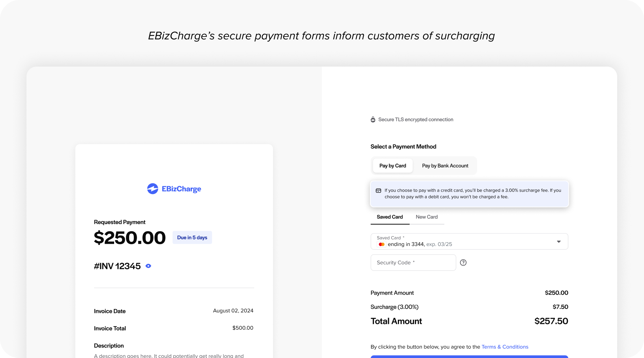
Task: Click the invoice Description text
Action: tap(109, 345)
